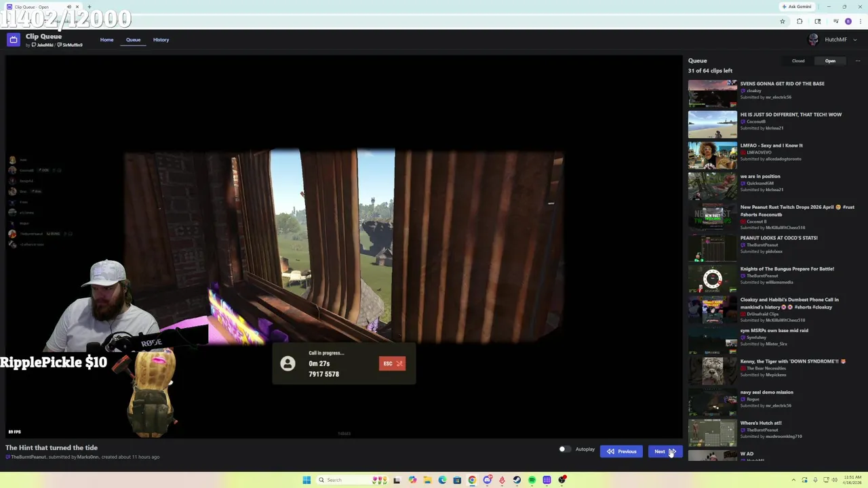Viewport: 868px width, 488px height.
Task: Click the Ask Gemini button
Action: pyautogui.click(x=796, y=7)
